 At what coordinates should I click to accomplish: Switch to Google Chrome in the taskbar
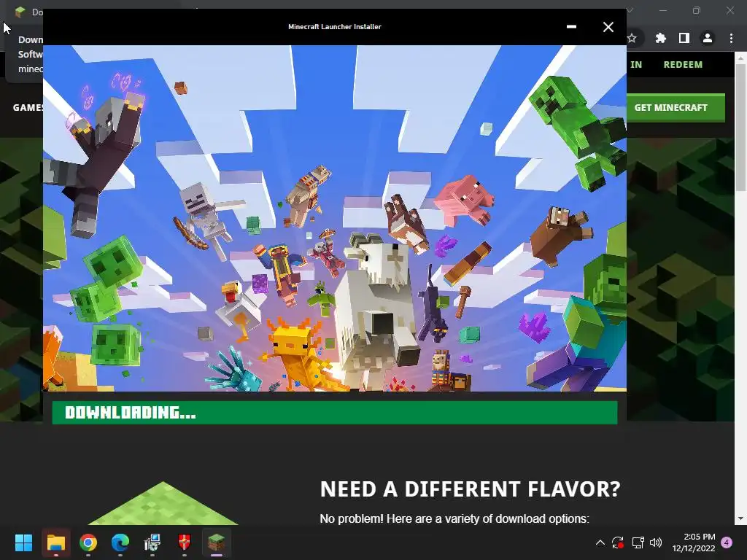pos(88,542)
